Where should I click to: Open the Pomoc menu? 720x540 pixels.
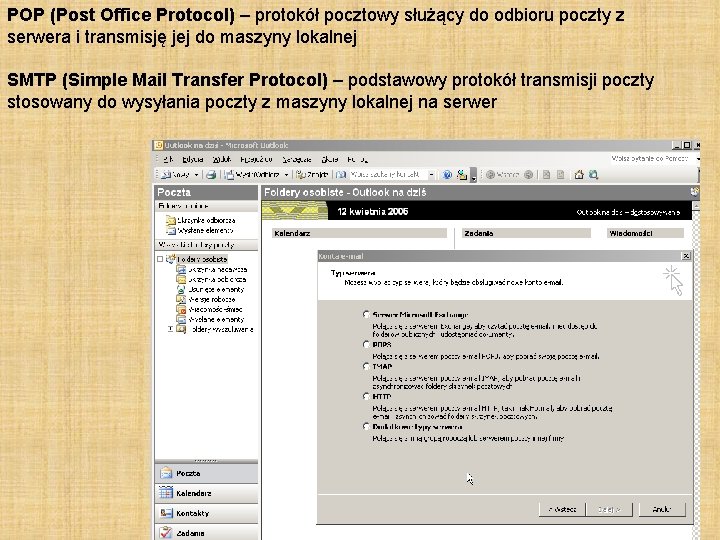click(x=358, y=159)
